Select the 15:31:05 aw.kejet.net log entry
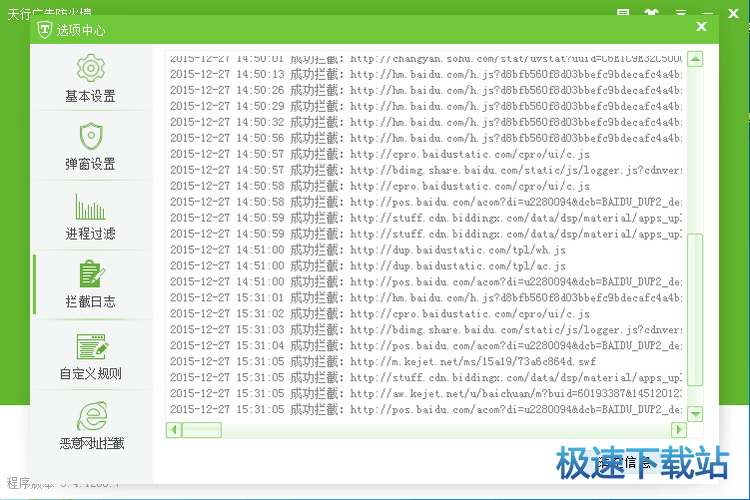 click(x=426, y=393)
